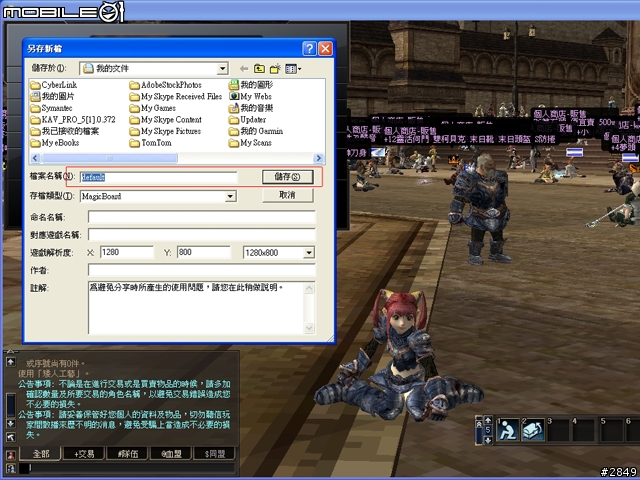Open the 我已接收的檔案 folder
This screenshot has width=640, height=480.
(x=65, y=131)
